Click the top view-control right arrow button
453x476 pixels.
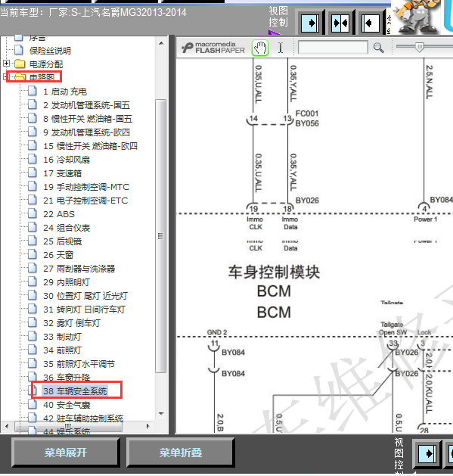tap(310, 23)
